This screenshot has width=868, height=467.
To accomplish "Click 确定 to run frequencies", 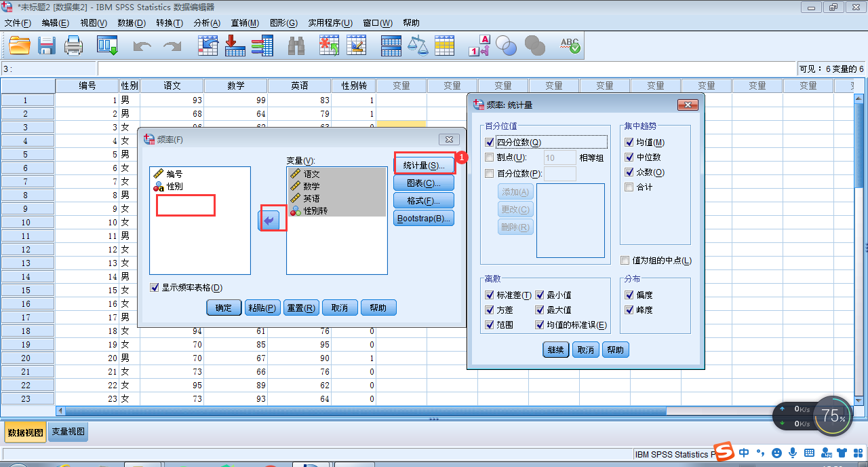I will 224,308.
